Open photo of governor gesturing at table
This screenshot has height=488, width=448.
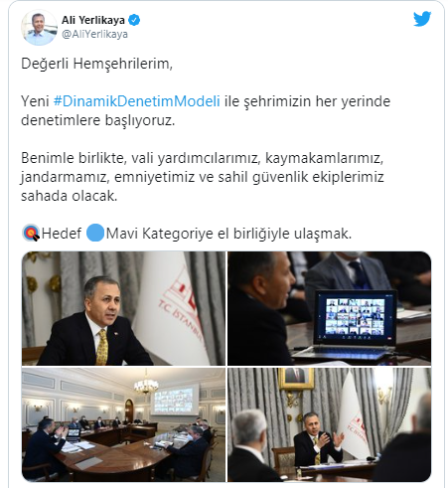tap(330, 424)
